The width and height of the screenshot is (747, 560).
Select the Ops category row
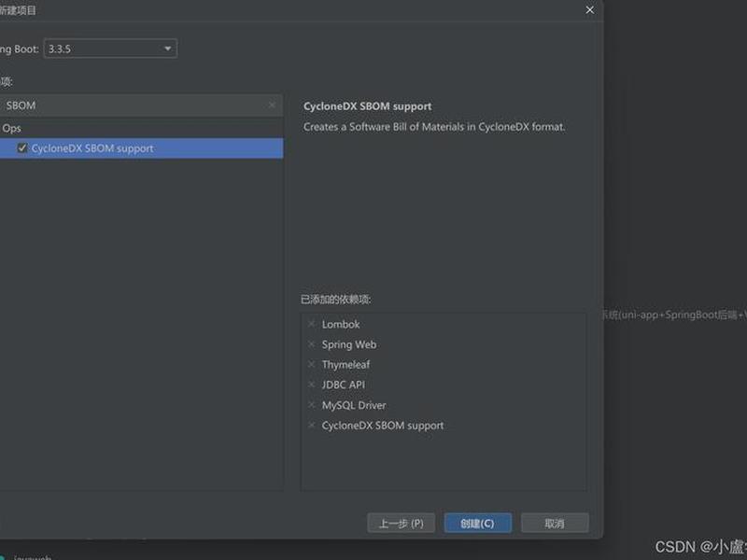click(142, 128)
